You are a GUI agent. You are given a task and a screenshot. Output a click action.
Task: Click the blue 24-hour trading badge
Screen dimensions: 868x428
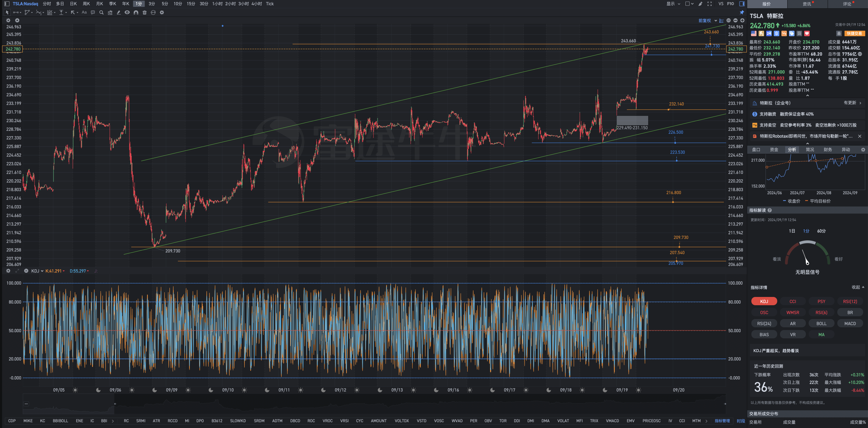pyautogui.click(x=769, y=33)
